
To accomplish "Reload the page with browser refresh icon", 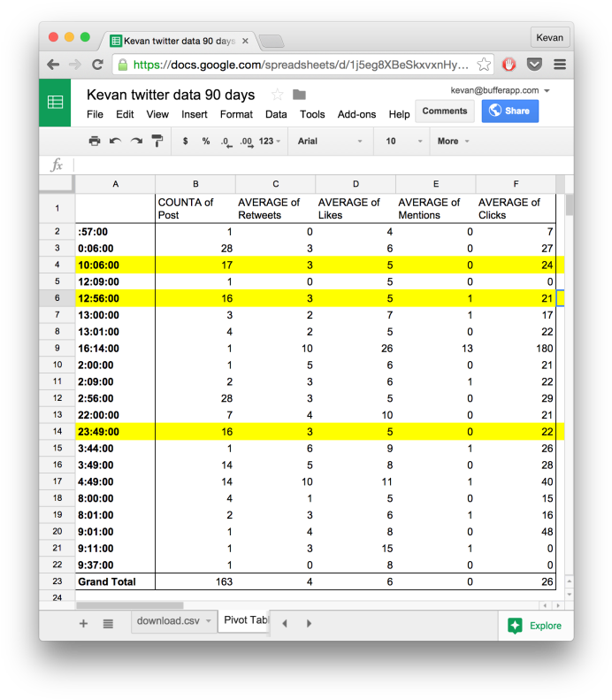I will (97, 65).
